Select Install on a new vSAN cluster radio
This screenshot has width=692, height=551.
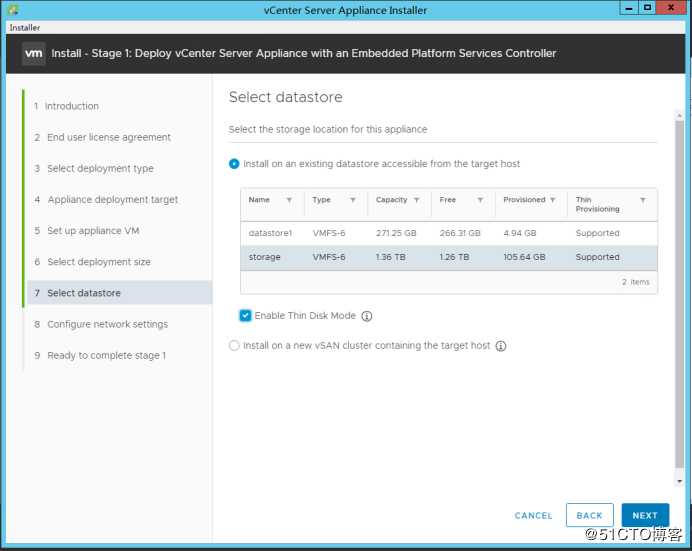tap(234, 345)
